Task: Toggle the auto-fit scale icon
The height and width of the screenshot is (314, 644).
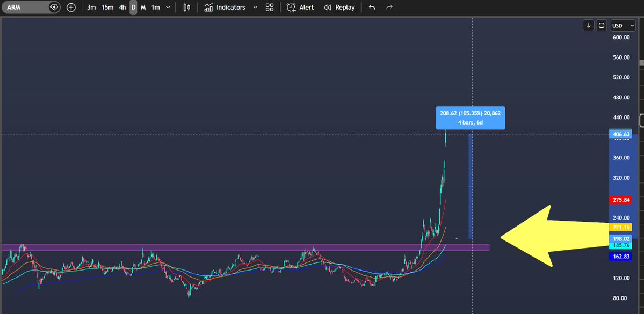Action: click(x=601, y=25)
